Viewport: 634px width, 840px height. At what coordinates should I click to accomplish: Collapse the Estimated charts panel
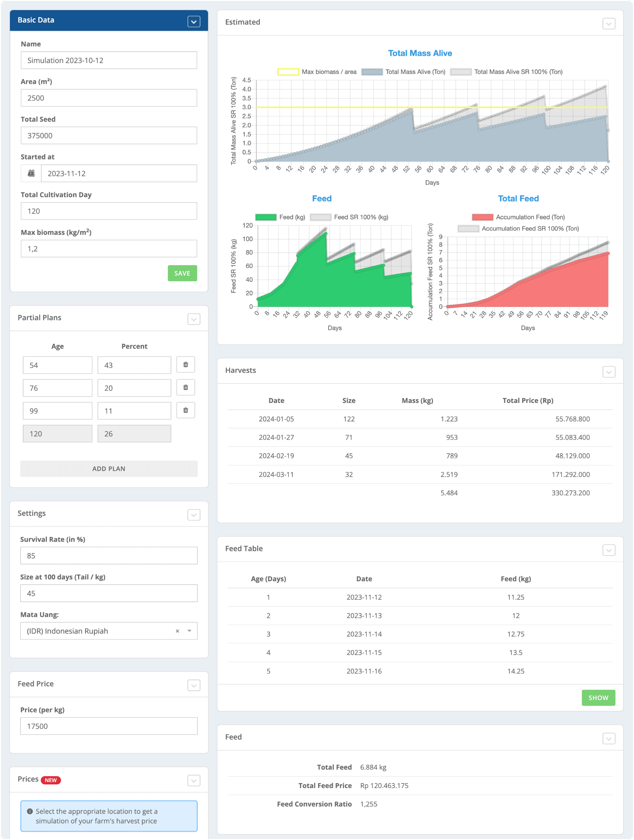pyautogui.click(x=609, y=23)
